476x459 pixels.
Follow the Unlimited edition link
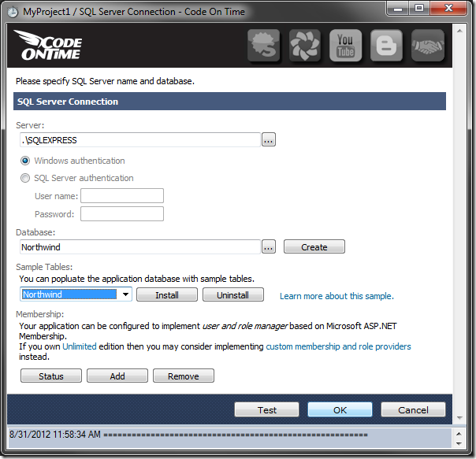tap(80, 346)
